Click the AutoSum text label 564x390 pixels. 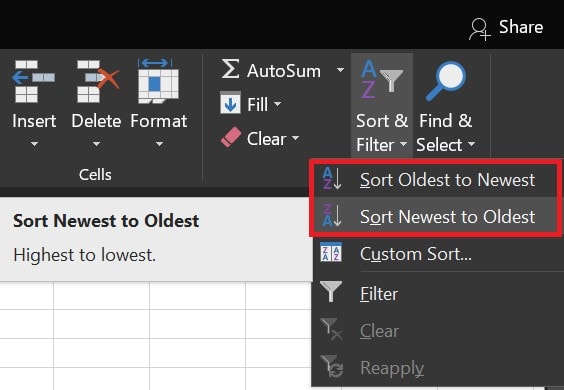pos(284,71)
